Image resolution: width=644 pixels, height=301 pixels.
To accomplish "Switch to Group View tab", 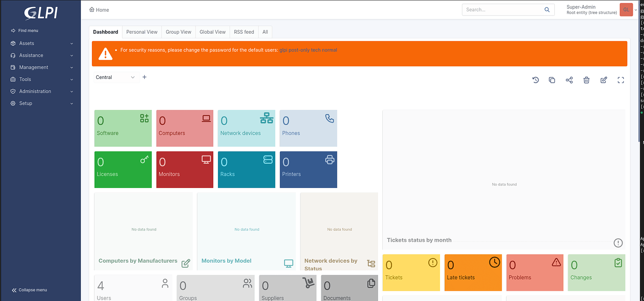I will (x=179, y=32).
